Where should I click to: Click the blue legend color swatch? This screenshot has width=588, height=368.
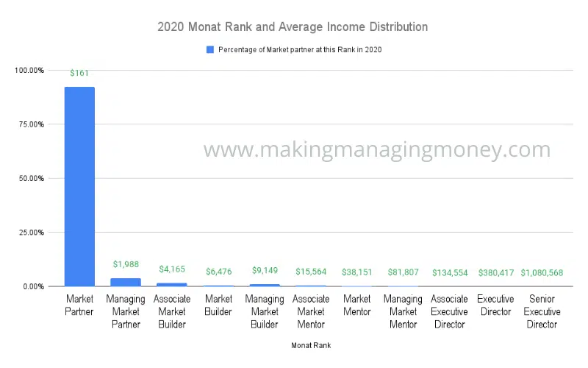[210, 49]
